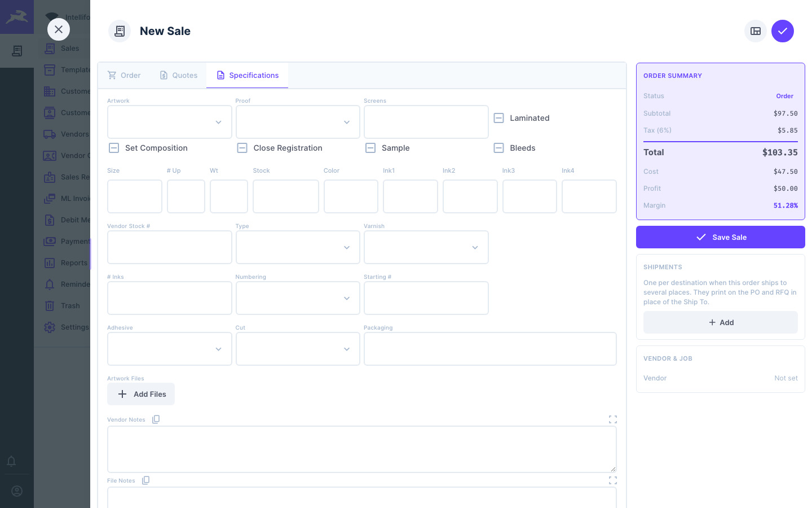Open Templates sidebar icon

coord(50,70)
